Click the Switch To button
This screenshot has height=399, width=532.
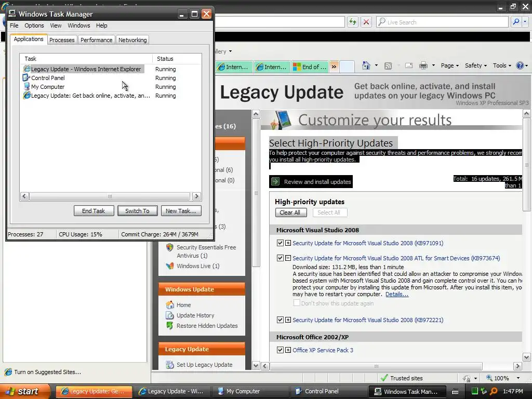click(137, 211)
